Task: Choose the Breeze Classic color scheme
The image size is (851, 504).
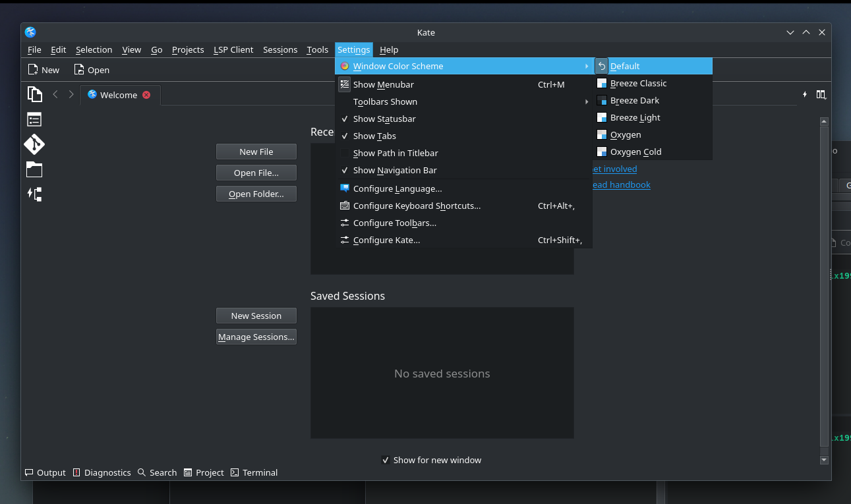Action: [653, 83]
